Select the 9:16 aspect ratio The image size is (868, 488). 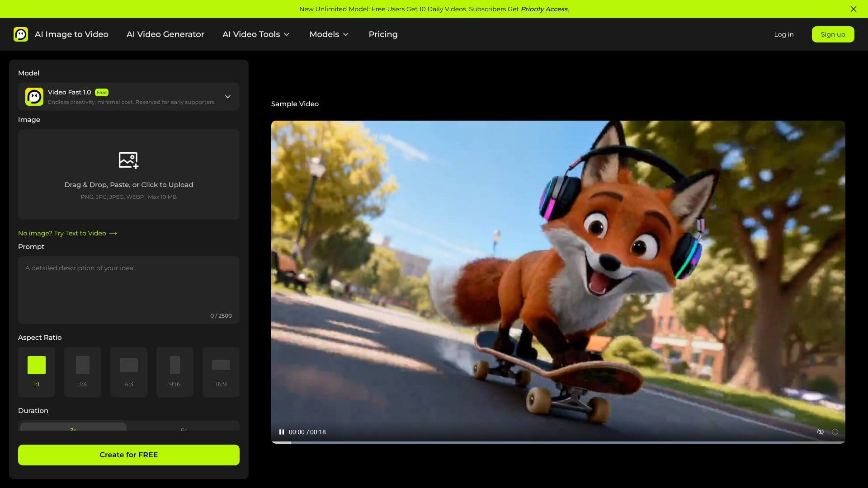click(175, 372)
